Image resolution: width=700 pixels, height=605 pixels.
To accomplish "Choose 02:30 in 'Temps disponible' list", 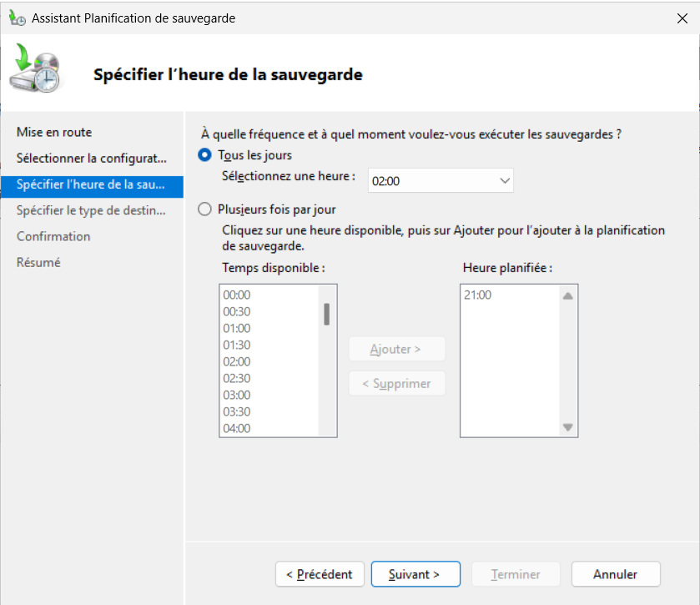I will [237, 378].
